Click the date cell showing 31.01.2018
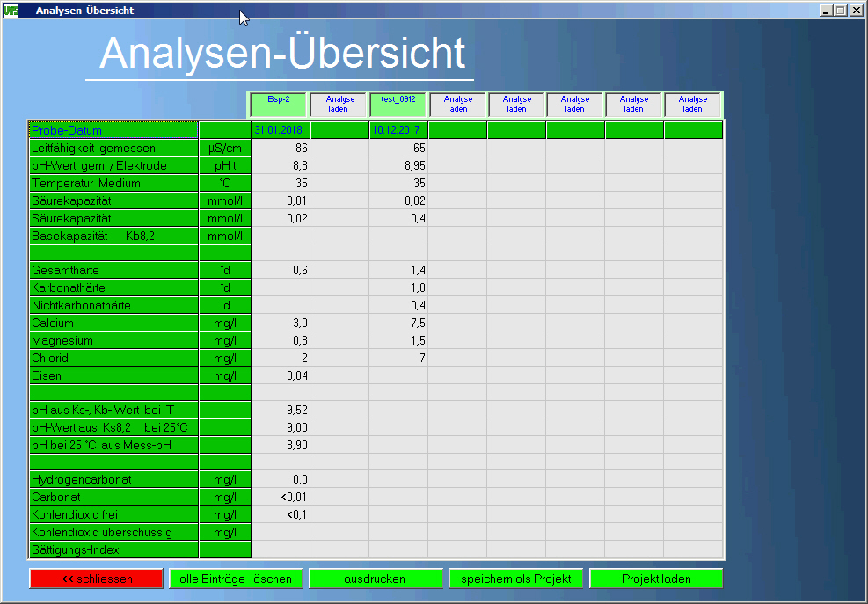The height and width of the screenshot is (604, 868). 280,131
